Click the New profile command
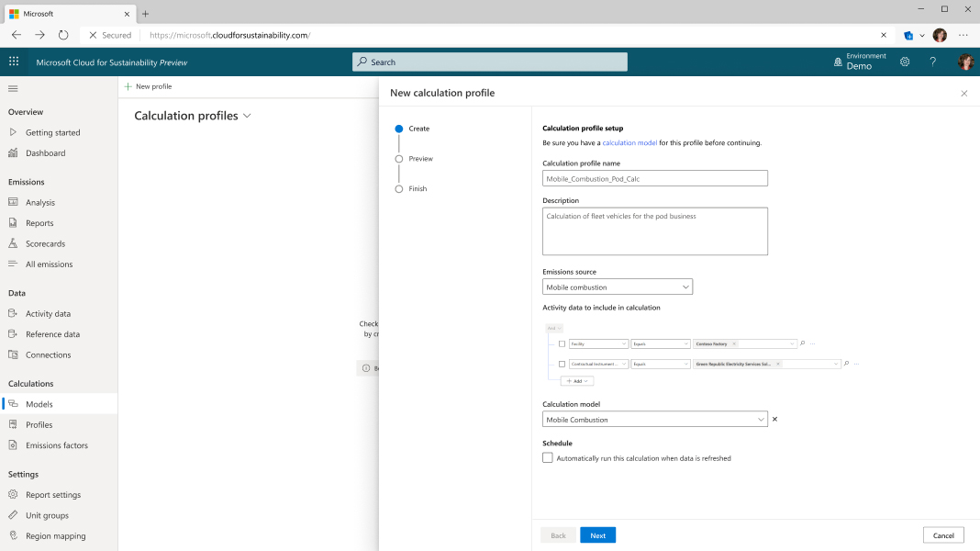 [x=148, y=86]
